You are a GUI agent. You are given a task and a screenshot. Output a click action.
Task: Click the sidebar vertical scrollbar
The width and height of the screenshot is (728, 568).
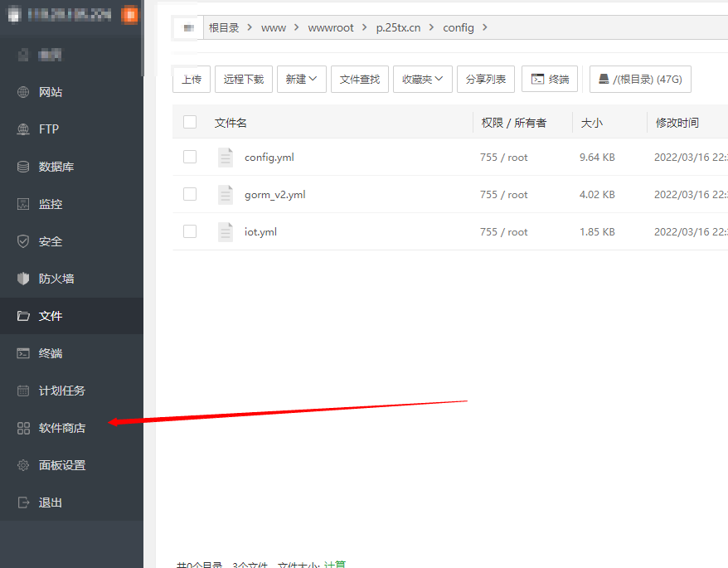click(x=143, y=37)
